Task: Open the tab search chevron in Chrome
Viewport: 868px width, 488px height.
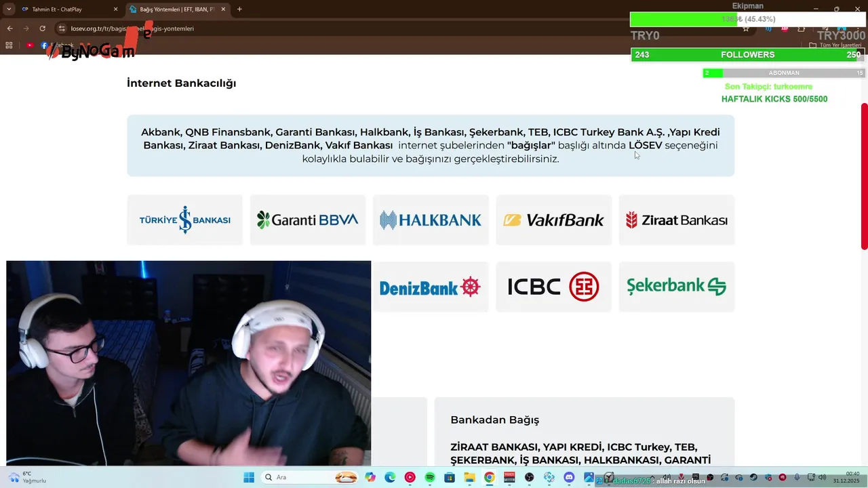Action: [9, 9]
